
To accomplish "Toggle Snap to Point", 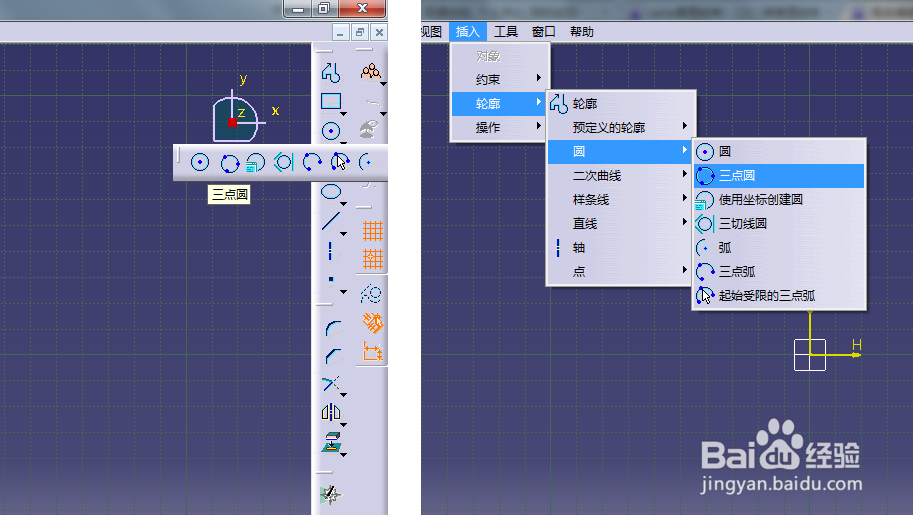I will point(373,259).
